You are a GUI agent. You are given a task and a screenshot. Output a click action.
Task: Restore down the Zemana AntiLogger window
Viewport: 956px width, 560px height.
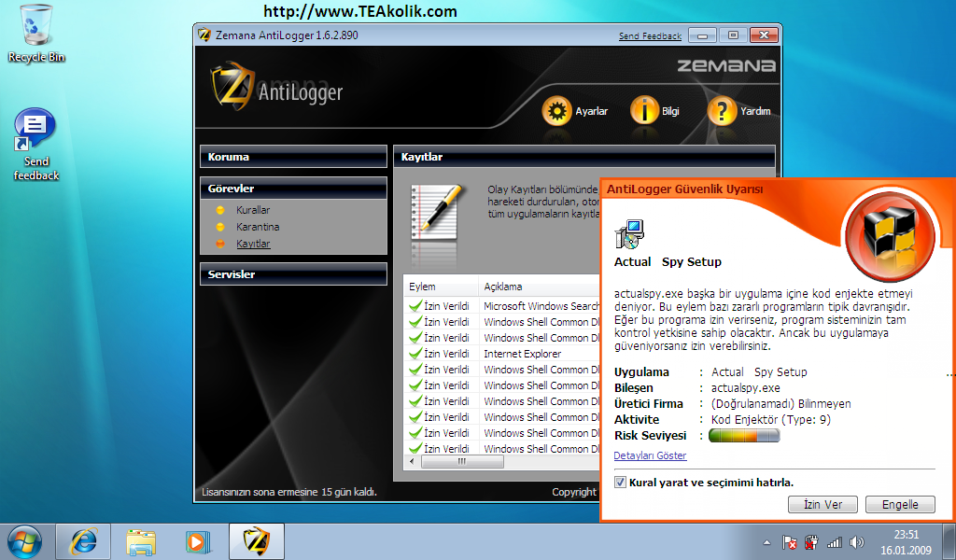733,35
